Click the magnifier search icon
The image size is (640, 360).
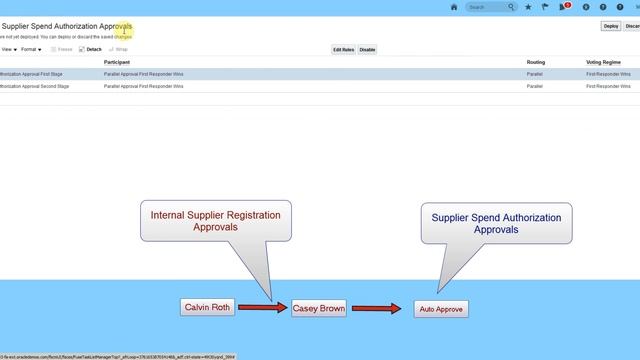511,7
